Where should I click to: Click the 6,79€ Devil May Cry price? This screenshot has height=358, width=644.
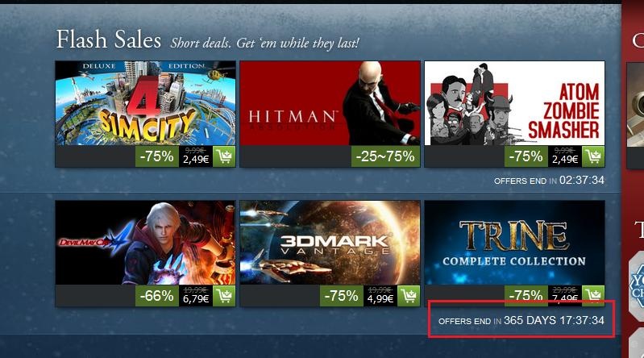point(196,299)
